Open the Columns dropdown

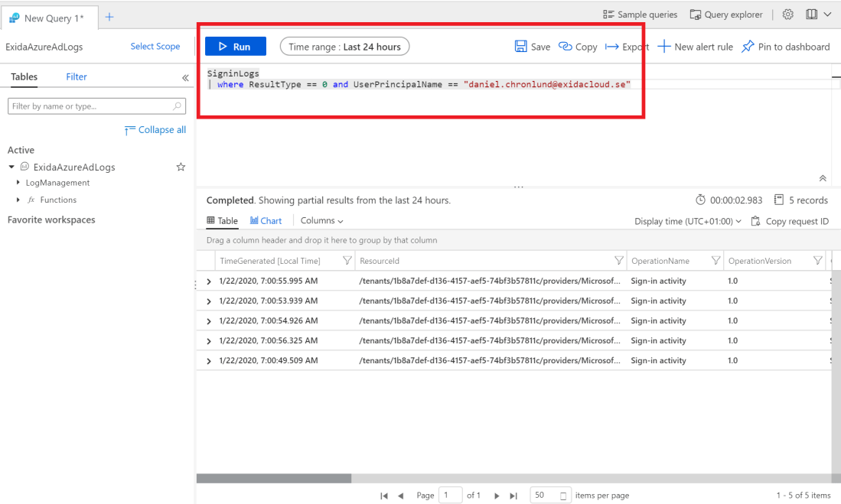pyautogui.click(x=321, y=220)
